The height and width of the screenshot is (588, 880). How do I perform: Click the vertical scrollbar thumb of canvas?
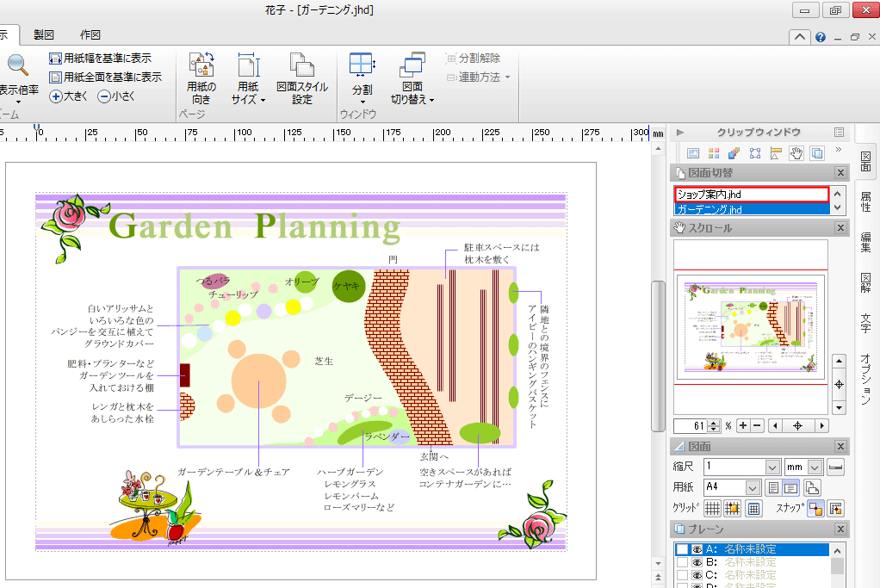(x=658, y=356)
